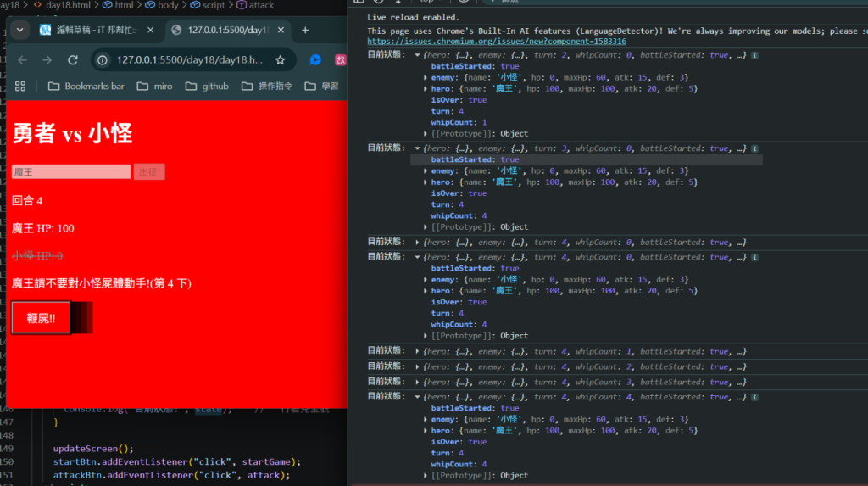Click info icon on turn: 2 log
This screenshot has height=486, width=868.
[x=754, y=55]
